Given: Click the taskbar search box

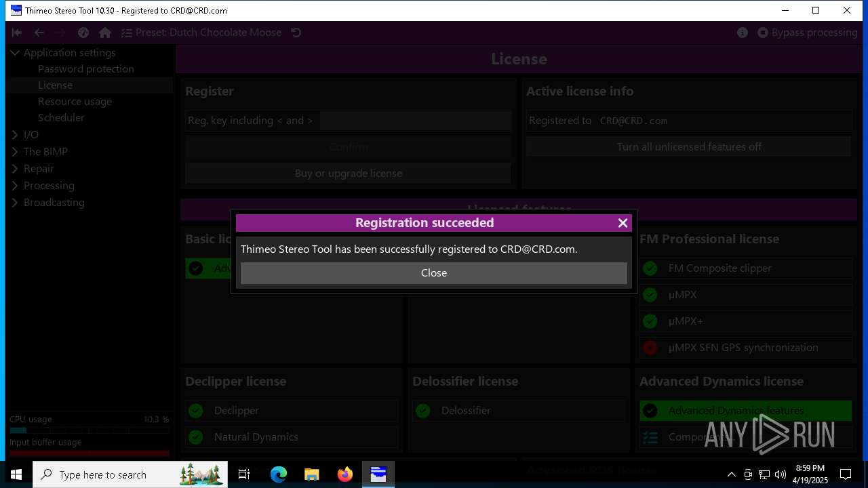Looking at the screenshot, I should pos(130,474).
